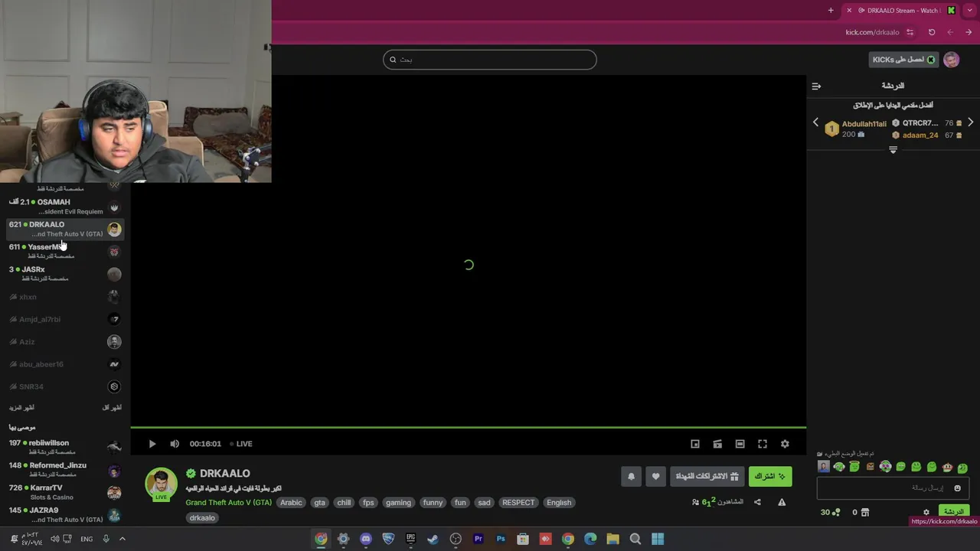980x551 pixels.
Task: Open recommended channel KarrarTV
Action: (65, 492)
